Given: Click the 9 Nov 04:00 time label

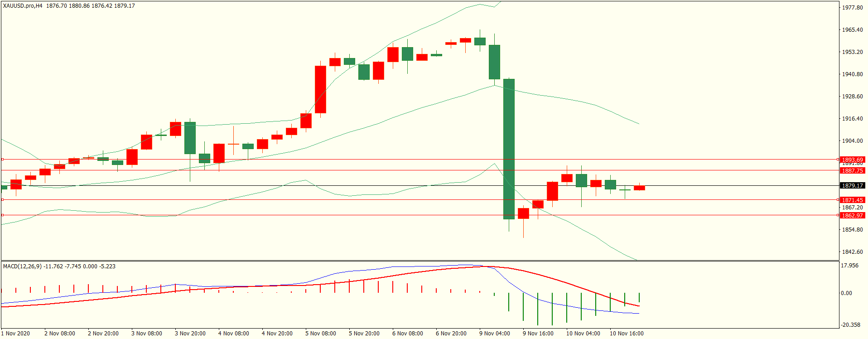Looking at the screenshot, I should pyautogui.click(x=495, y=334).
